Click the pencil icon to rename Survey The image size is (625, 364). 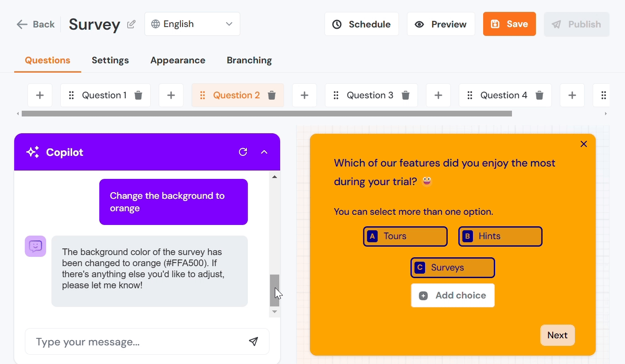click(131, 24)
